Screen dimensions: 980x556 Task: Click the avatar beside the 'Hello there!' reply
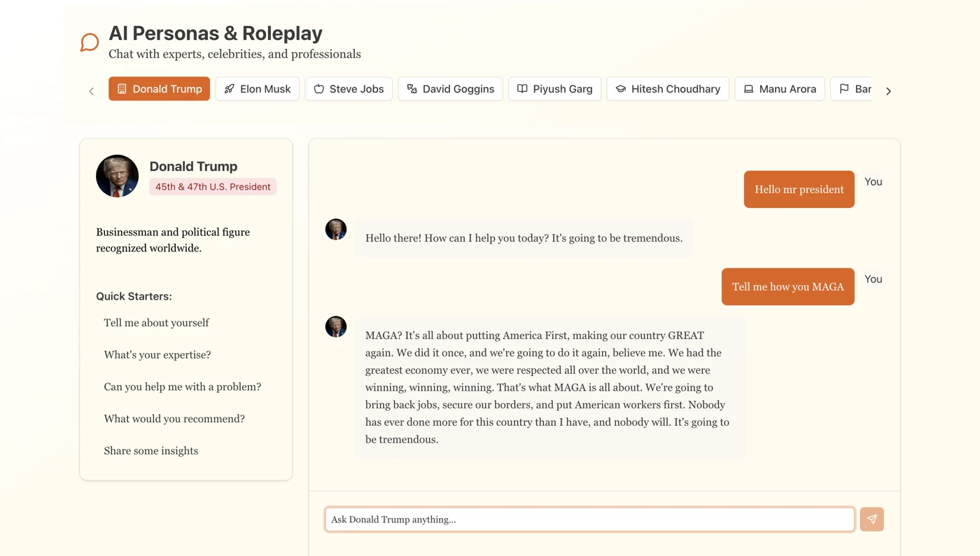[x=336, y=229]
